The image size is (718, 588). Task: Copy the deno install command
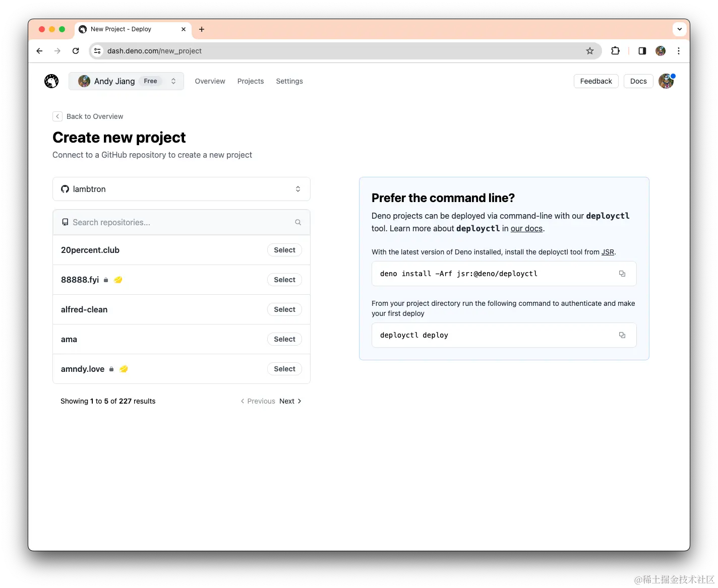[622, 274]
